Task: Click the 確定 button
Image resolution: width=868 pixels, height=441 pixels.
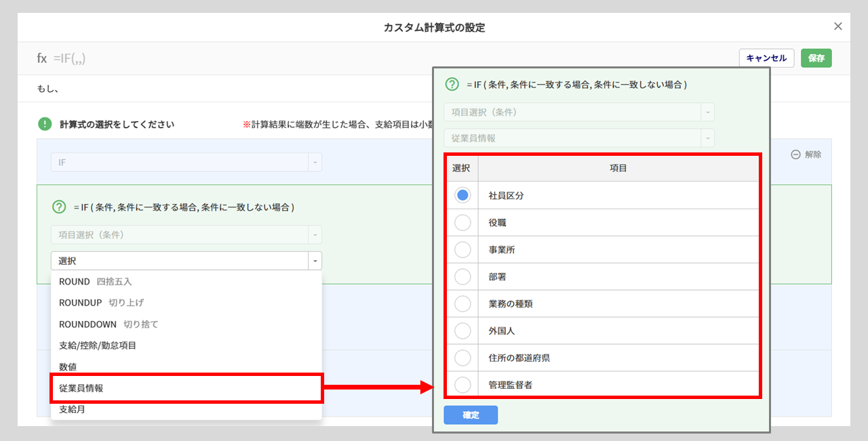Action: 471,415
